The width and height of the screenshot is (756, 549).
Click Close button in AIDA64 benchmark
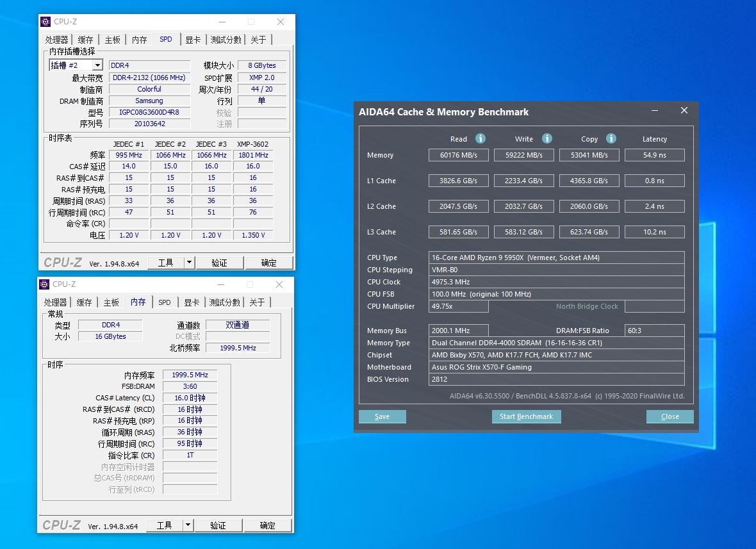click(670, 416)
